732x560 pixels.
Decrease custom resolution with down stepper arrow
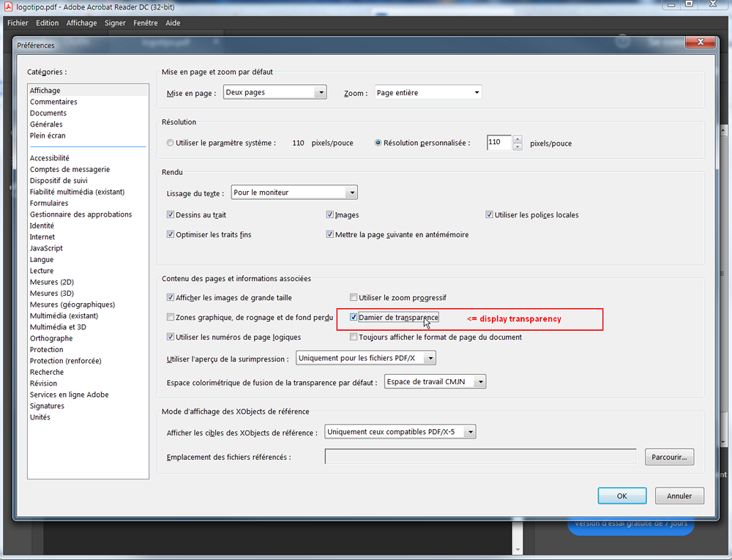pyautogui.click(x=518, y=146)
